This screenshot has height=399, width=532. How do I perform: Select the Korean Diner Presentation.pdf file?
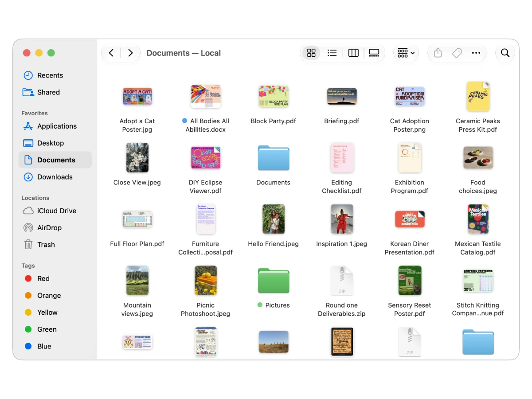[410, 219]
